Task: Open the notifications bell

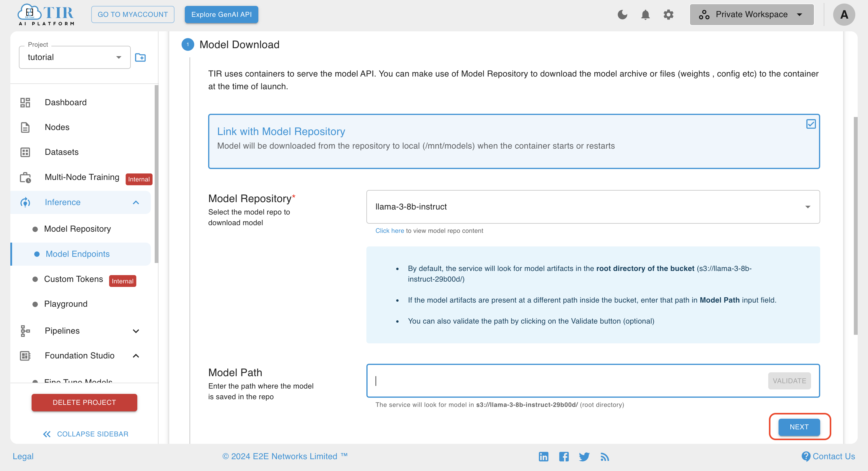Action: 645,14
